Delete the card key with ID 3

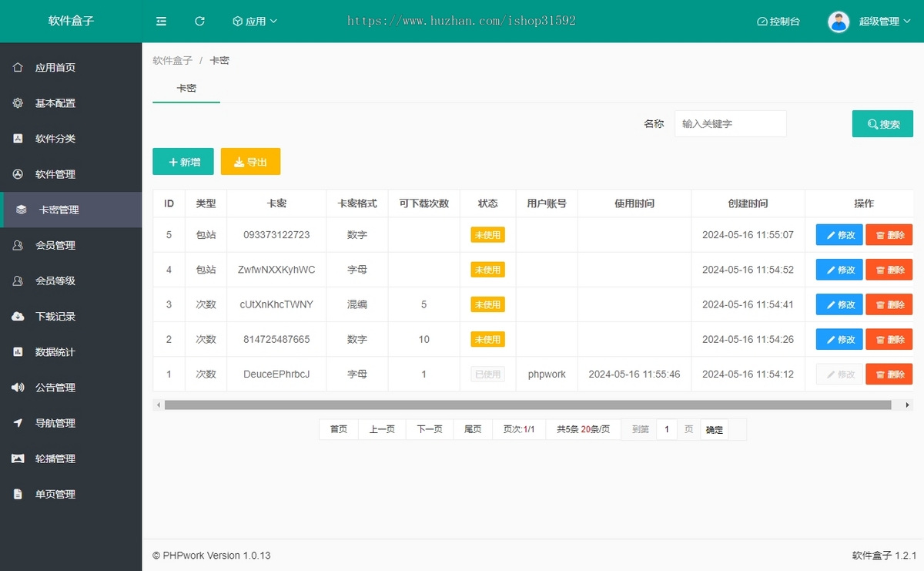pos(889,305)
